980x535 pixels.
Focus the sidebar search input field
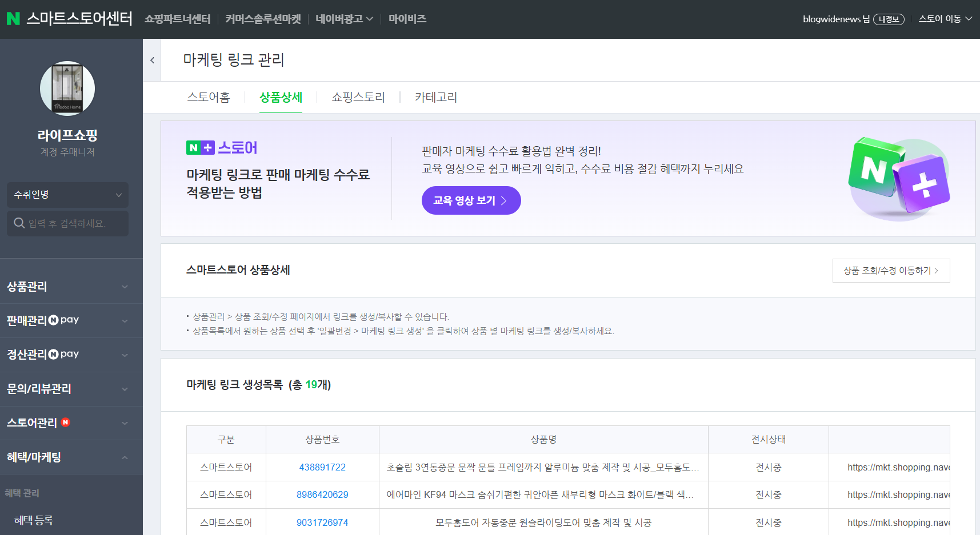coord(67,223)
